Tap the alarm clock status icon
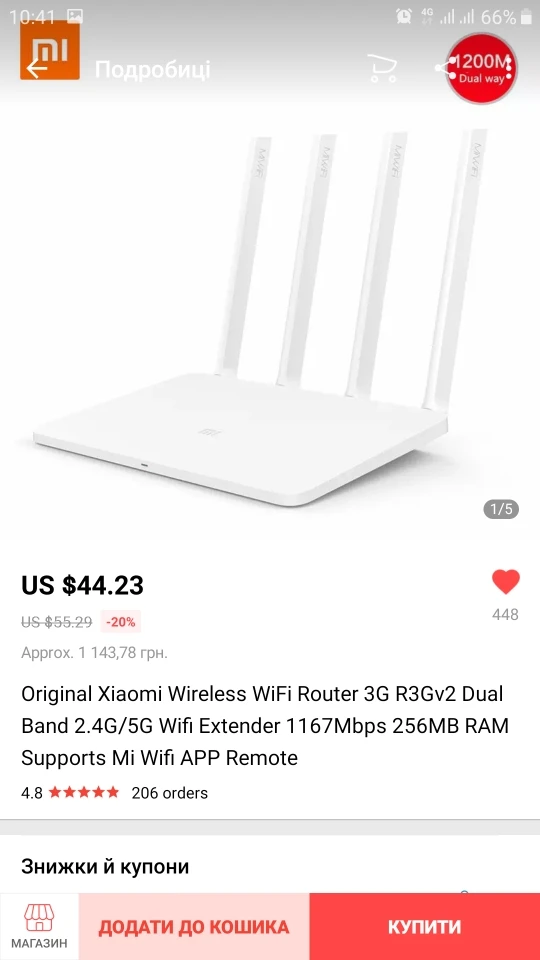 click(403, 17)
